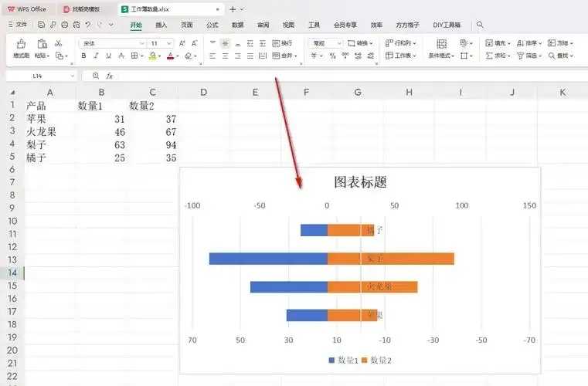The height and width of the screenshot is (386, 588).
Task: Click the search magnifier beside DIY工具箱
Action: 480,25
